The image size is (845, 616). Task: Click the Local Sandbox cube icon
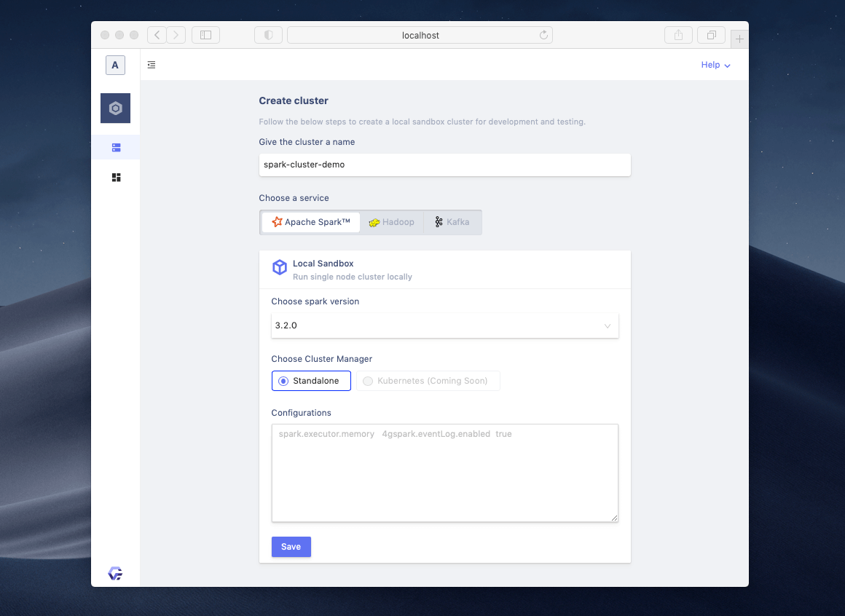(280, 267)
